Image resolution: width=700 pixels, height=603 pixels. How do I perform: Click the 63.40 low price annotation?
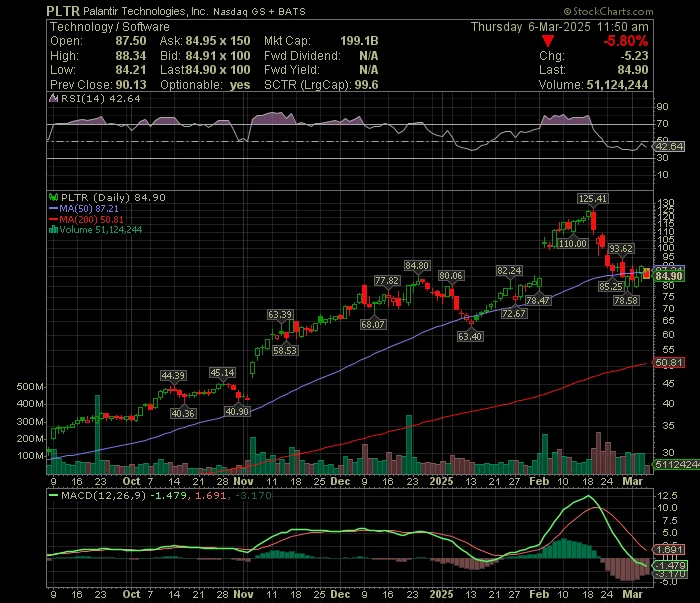tap(470, 337)
